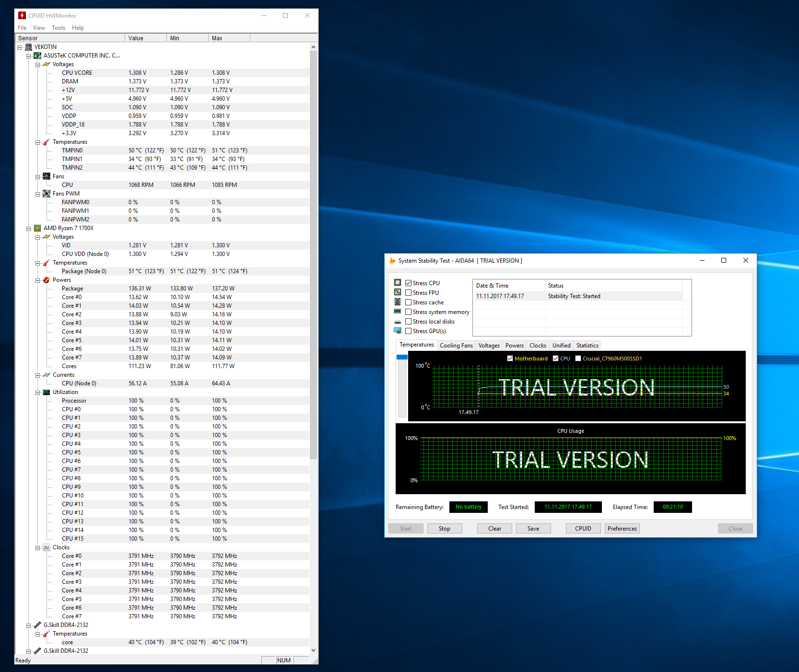Click scroll down arrow in HWMonitor
Screen dimensions: 799x672
coord(314,650)
